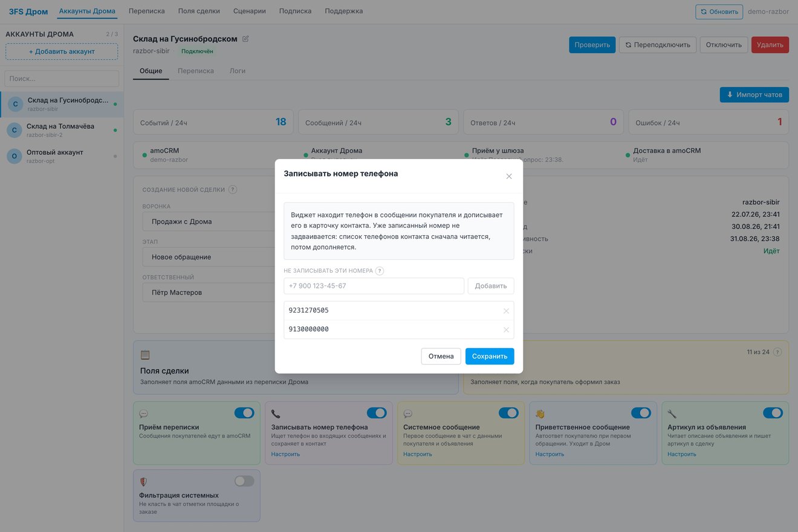This screenshot has height=532, width=798.
Task: Click the Импорт чатов button
Action: (754, 94)
